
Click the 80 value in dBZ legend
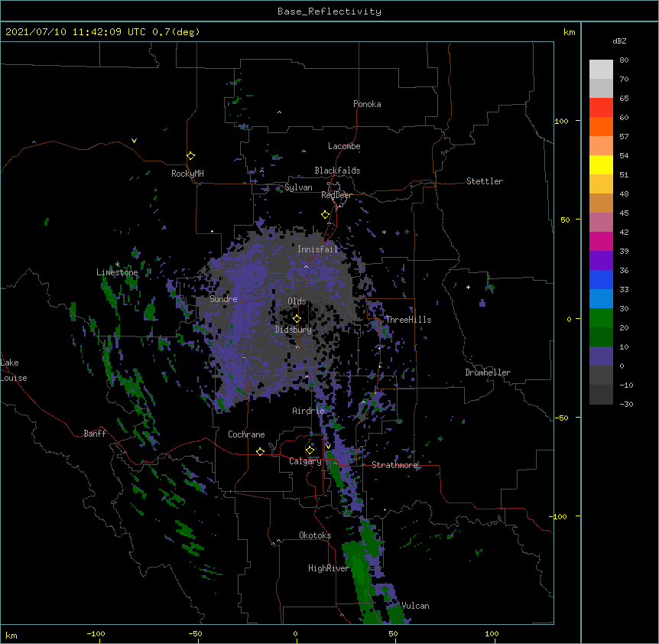[x=624, y=60]
